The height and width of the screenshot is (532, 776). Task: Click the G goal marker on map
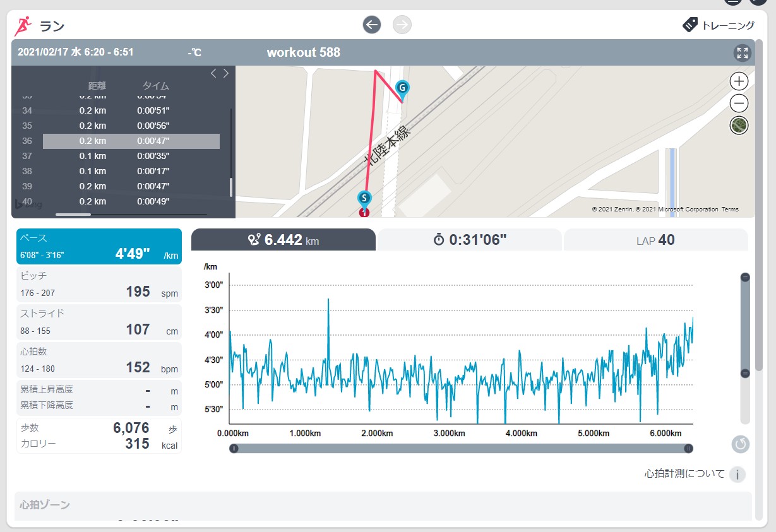pyautogui.click(x=402, y=90)
